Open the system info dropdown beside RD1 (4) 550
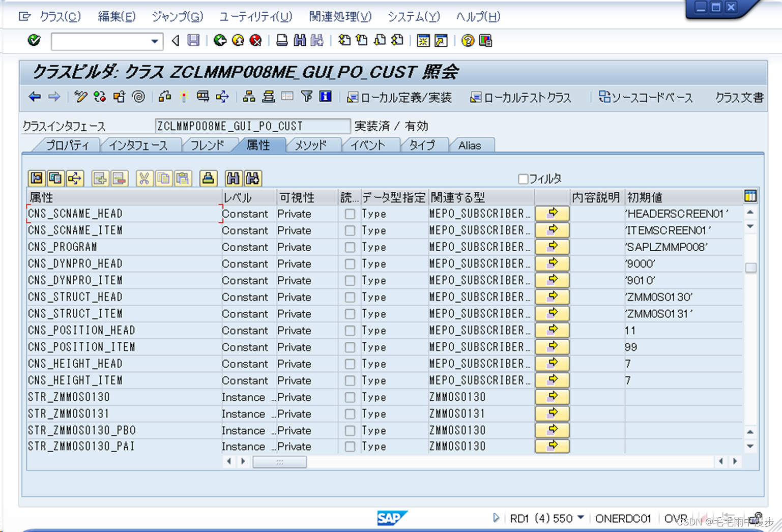Image resolution: width=782 pixels, height=532 pixels. click(581, 518)
